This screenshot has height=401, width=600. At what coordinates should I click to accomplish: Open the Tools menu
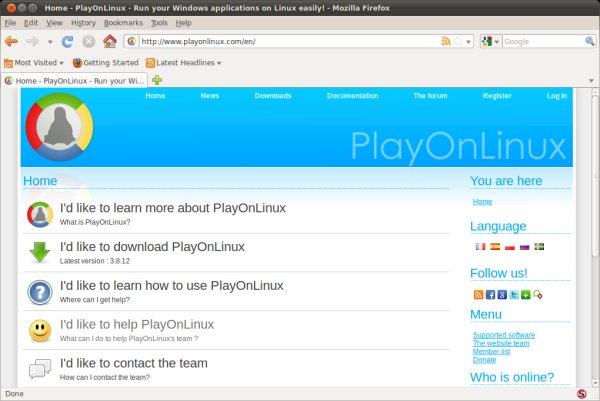(159, 23)
